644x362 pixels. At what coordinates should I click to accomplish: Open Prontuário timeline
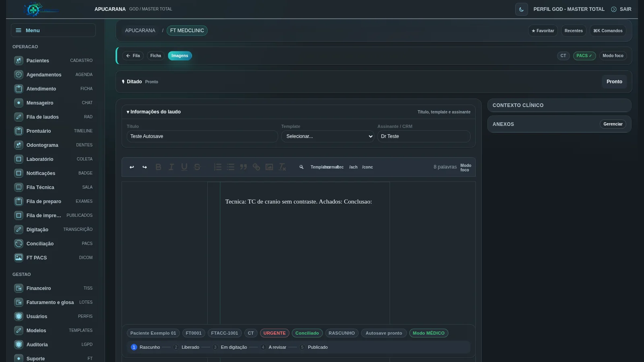tap(53, 131)
